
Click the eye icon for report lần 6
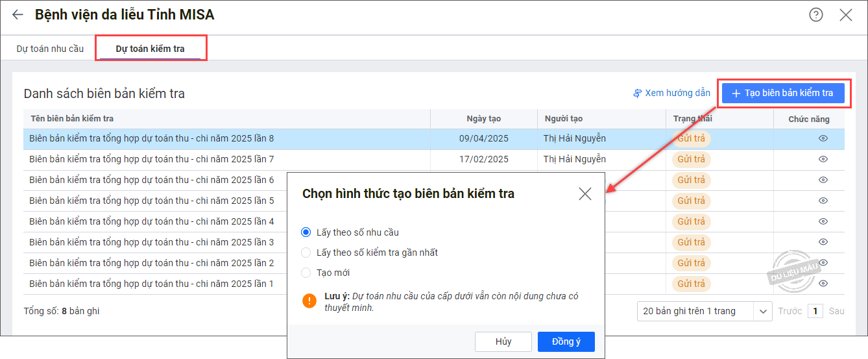pyautogui.click(x=823, y=180)
